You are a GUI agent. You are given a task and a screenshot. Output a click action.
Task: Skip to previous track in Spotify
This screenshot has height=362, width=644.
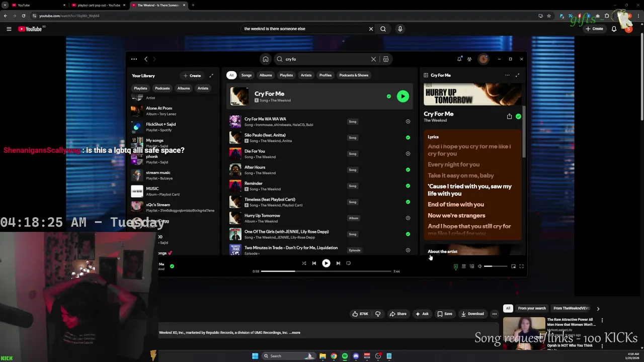[x=314, y=263]
